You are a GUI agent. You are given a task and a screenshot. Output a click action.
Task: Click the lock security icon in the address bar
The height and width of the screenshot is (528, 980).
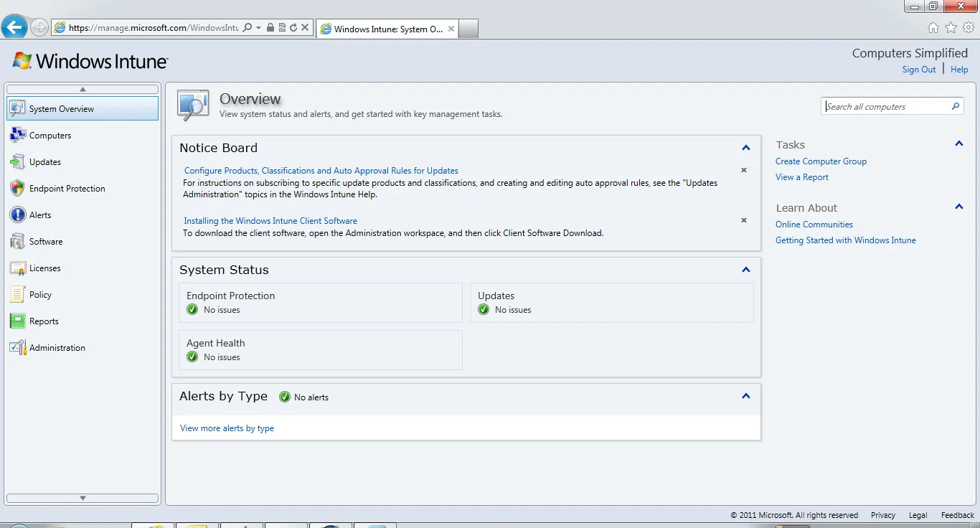tap(270, 28)
